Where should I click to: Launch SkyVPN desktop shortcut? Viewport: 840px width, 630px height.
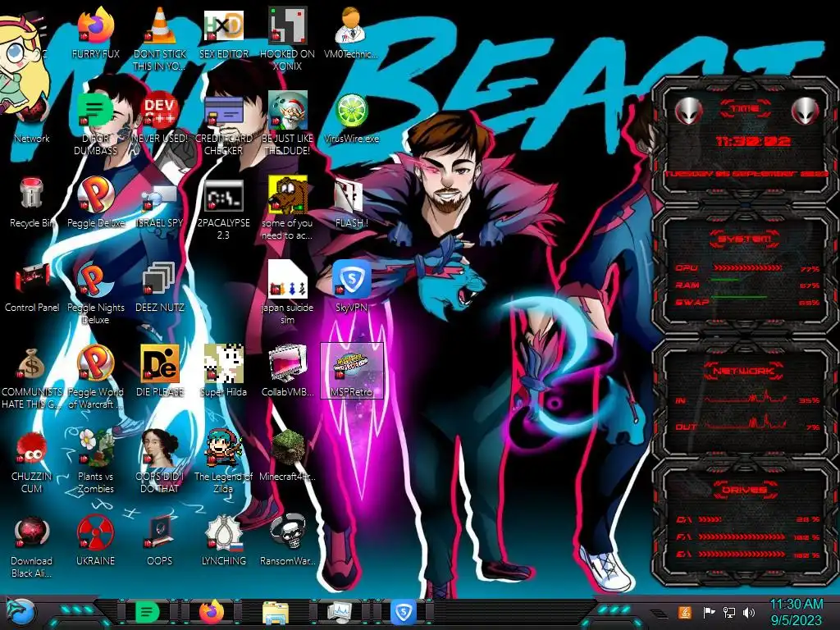351,287
